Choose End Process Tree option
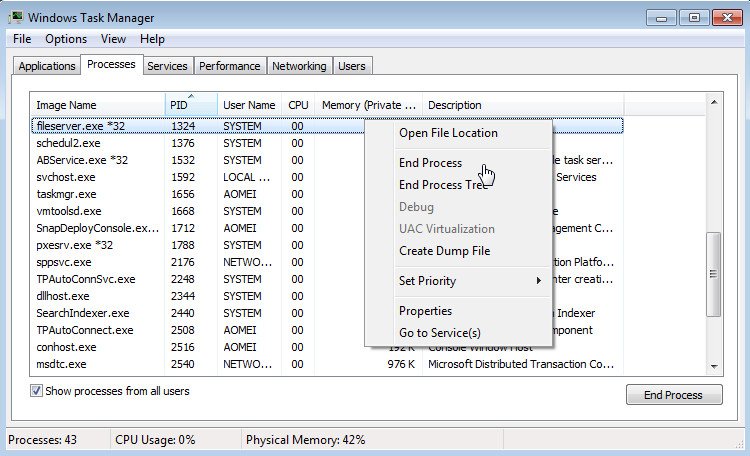The width and height of the screenshot is (750, 456). point(443,185)
